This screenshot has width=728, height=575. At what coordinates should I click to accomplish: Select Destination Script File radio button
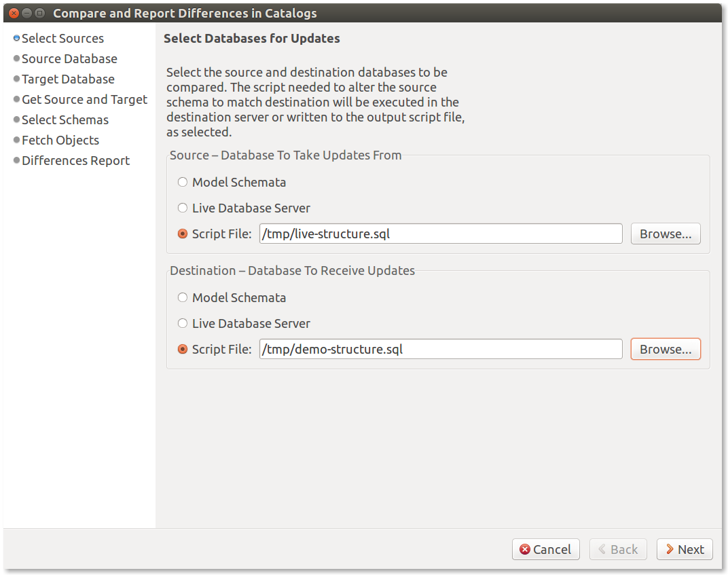point(183,349)
